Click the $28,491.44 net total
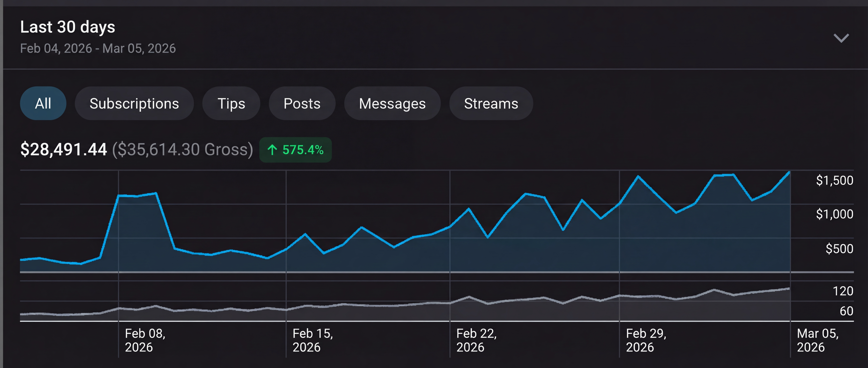868x368 pixels. click(64, 150)
